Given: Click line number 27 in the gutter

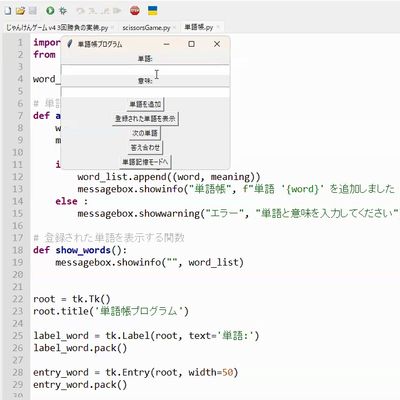Looking at the screenshot, I should (18, 361).
